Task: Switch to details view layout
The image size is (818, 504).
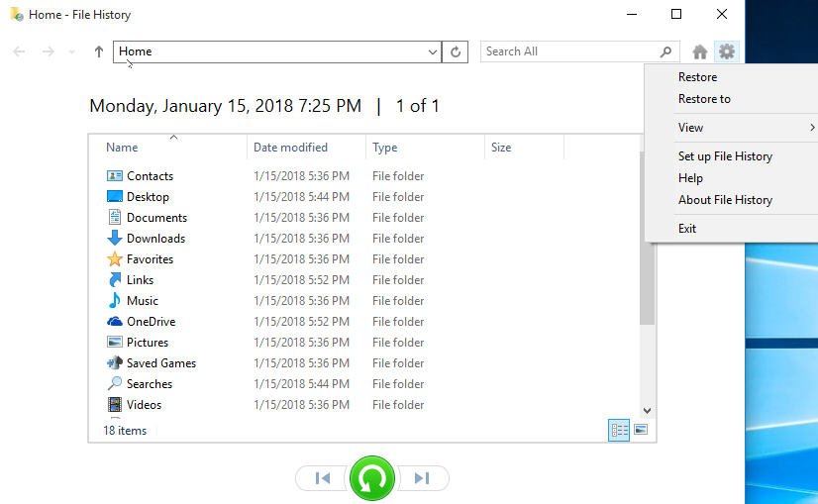Action: [619, 430]
